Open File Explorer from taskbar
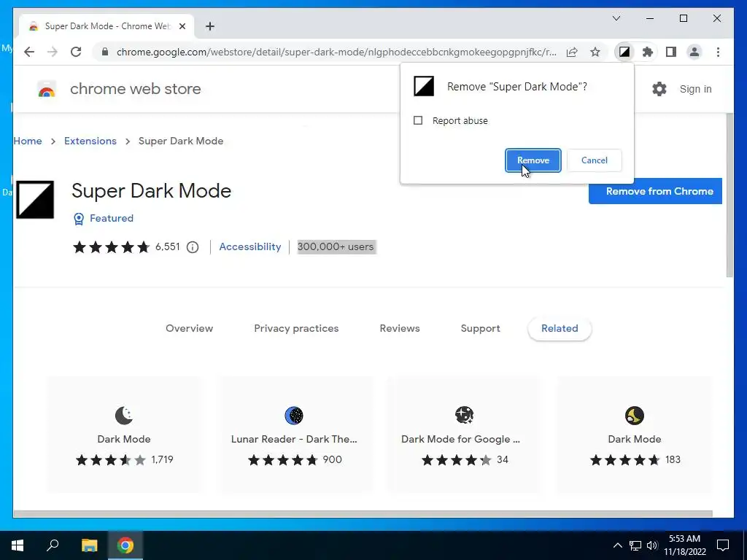747x560 pixels. [x=89, y=545]
